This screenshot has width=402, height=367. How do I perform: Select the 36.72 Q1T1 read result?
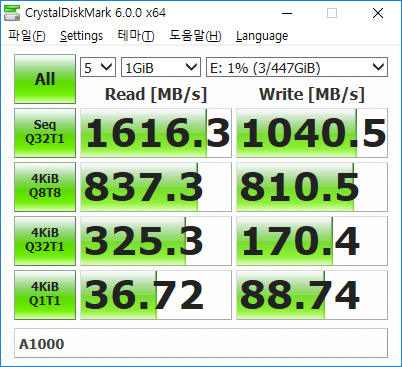coord(156,295)
